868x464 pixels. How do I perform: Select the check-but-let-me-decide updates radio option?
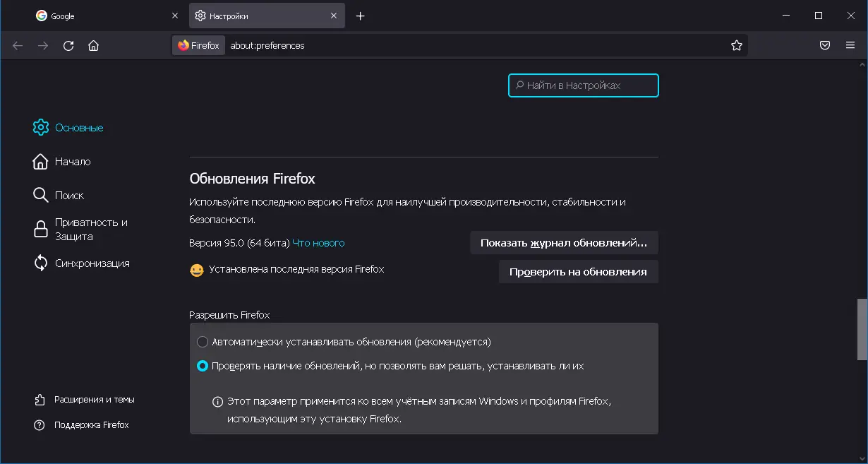(203, 366)
